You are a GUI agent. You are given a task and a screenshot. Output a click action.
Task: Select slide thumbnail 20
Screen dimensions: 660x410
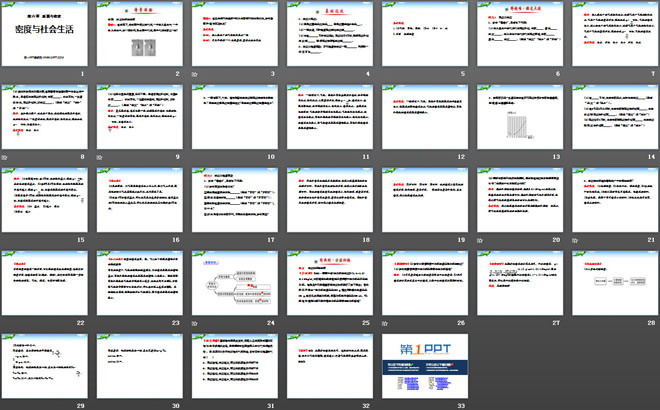point(520,200)
